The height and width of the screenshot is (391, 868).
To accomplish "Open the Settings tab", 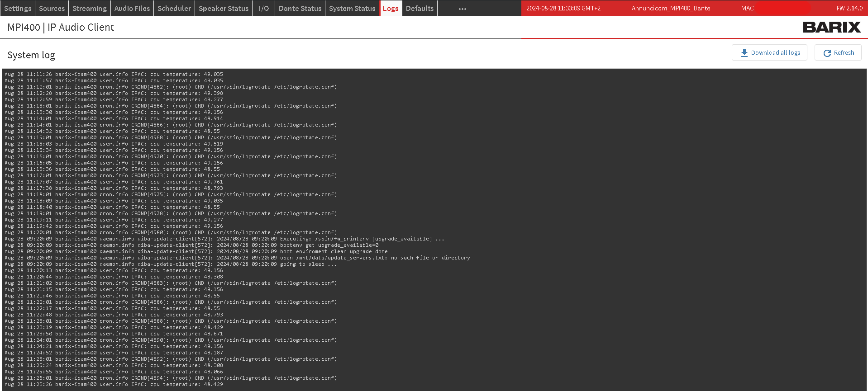I will [x=18, y=8].
